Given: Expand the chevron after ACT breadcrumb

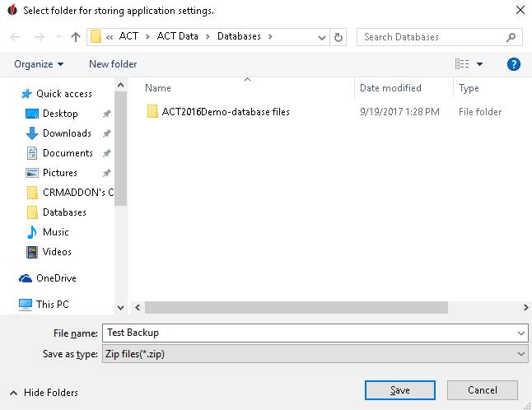Looking at the screenshot, I should click(x=147, y=36).
